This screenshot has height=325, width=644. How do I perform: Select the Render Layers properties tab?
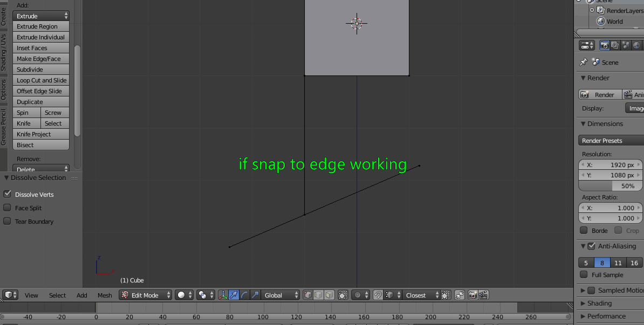tap(615, 45)
